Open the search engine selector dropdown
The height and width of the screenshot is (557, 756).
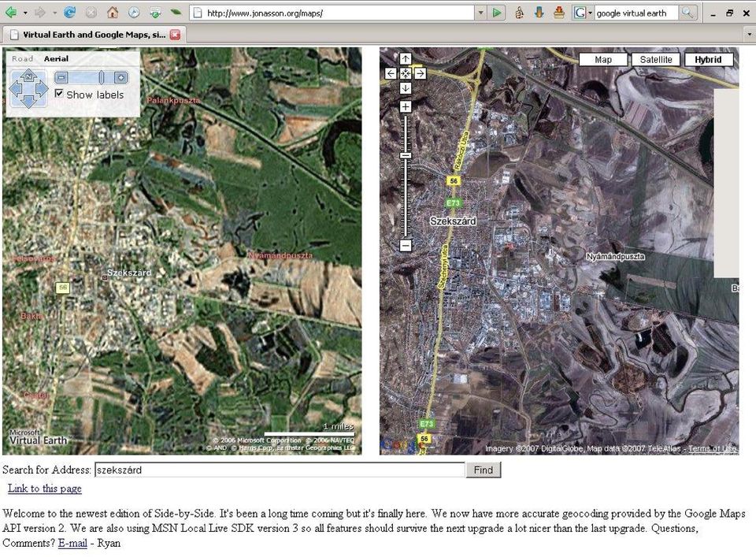(590, 13)
